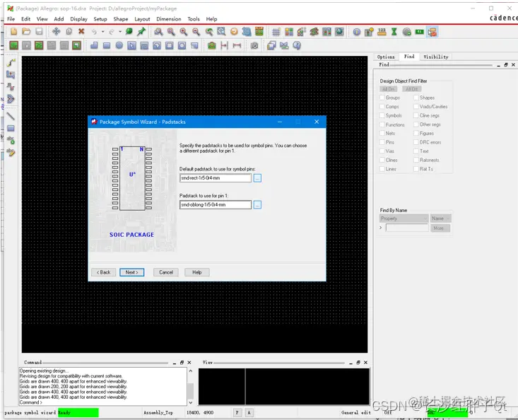Expand the Undo history dropdown arrow
This screenshot has width=518, height=420.
click(x=102, y=32)
